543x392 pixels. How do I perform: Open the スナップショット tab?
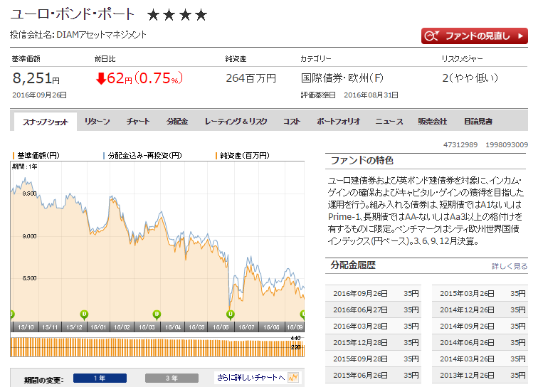click(x=46, y=122)
